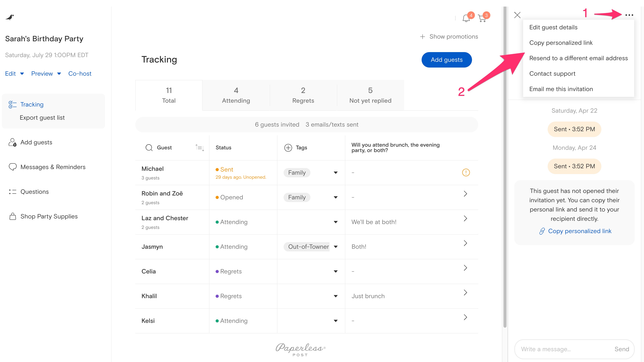Viewport: 644px width, 362px height.
Task: Choose Email me this invitation
Action: point(561,89)
